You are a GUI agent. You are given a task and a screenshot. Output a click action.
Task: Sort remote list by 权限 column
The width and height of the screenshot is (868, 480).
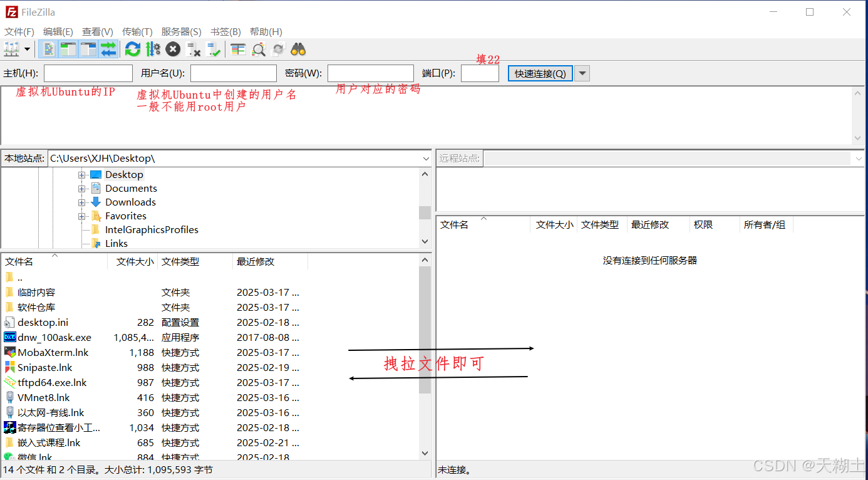[x=715, y=224]
